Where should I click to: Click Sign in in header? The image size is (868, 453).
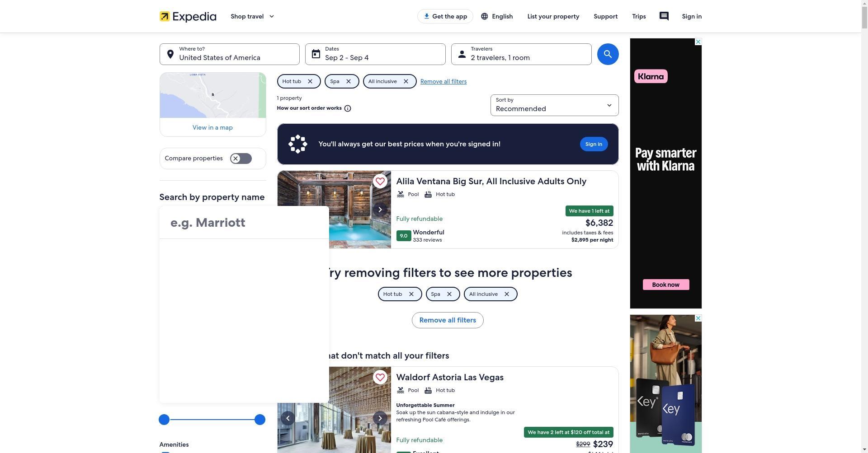click(692, 16)
